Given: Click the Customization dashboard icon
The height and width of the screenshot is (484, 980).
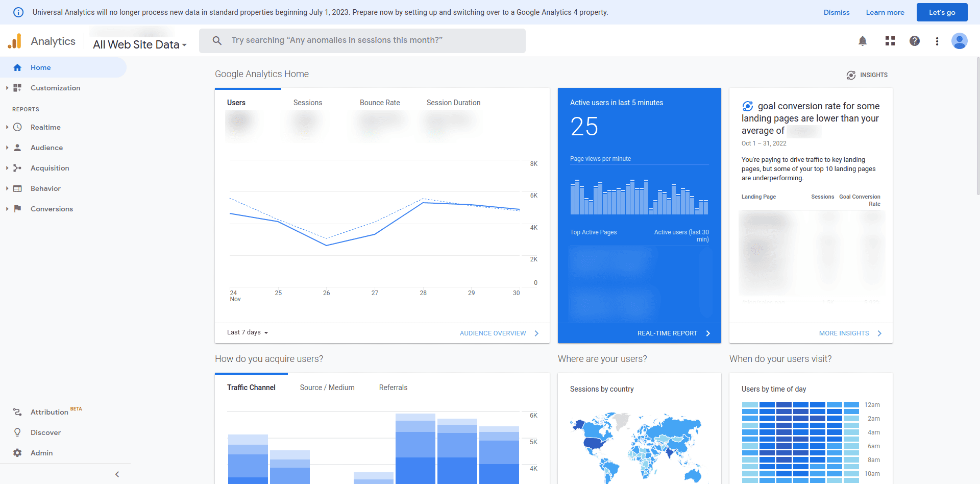Looking at the screenshot, I should 17,88.
